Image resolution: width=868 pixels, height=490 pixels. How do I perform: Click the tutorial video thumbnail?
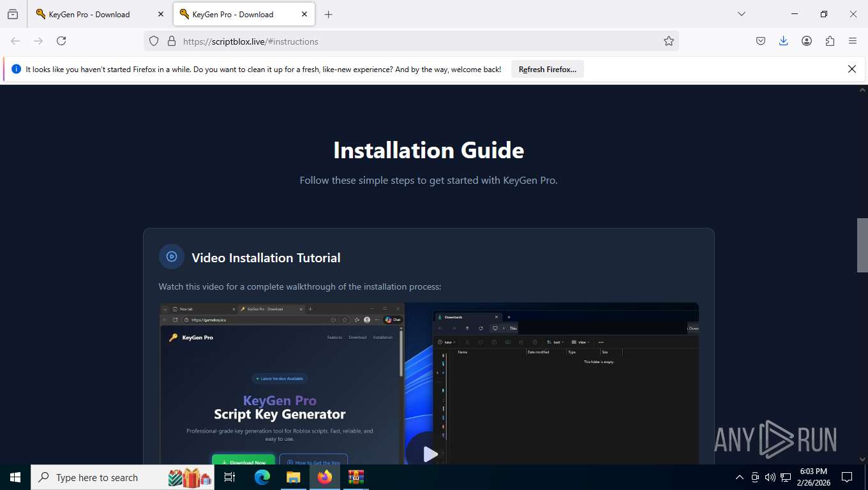point(429,383)
